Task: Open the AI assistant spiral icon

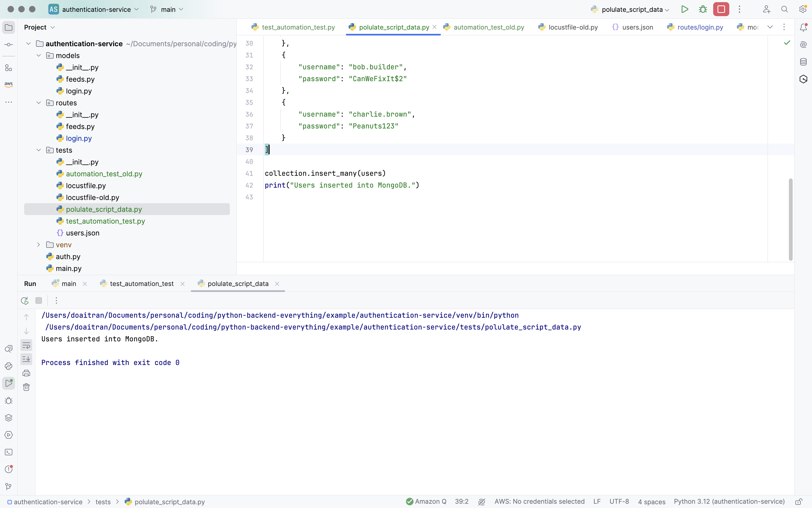Action: tap(803, 45)
